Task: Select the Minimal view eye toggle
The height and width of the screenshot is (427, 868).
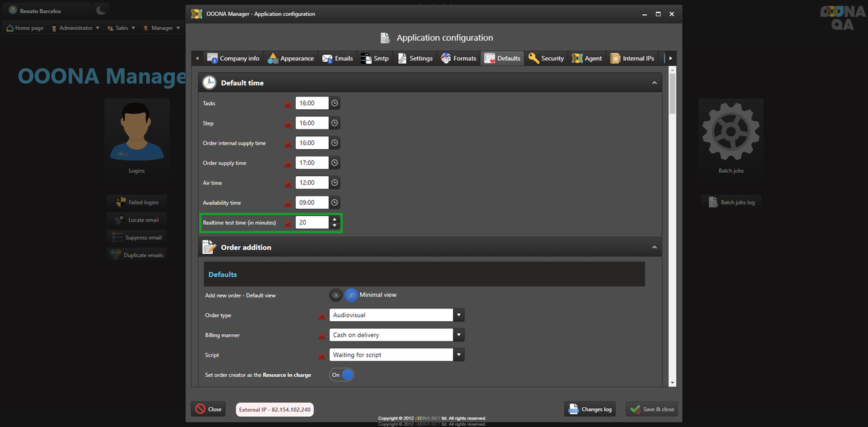Action: 351,296
